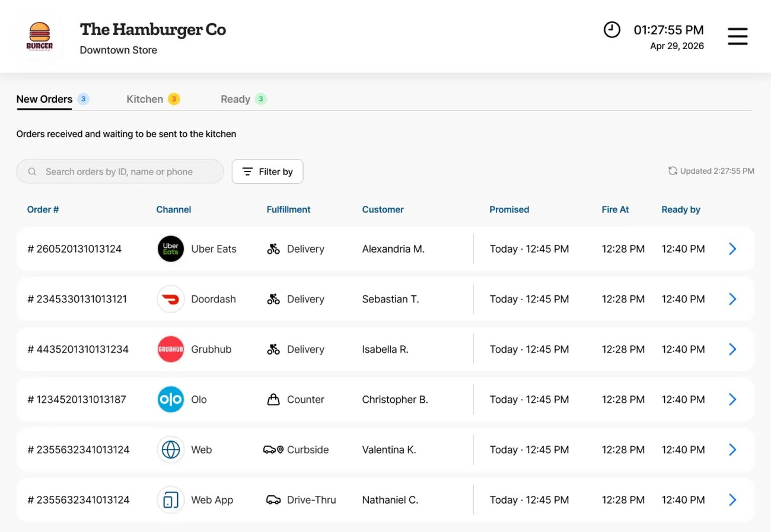Expand Isabella R. order chevron
The height and width of the screenshot is (532, 771).
coord(732,349)
